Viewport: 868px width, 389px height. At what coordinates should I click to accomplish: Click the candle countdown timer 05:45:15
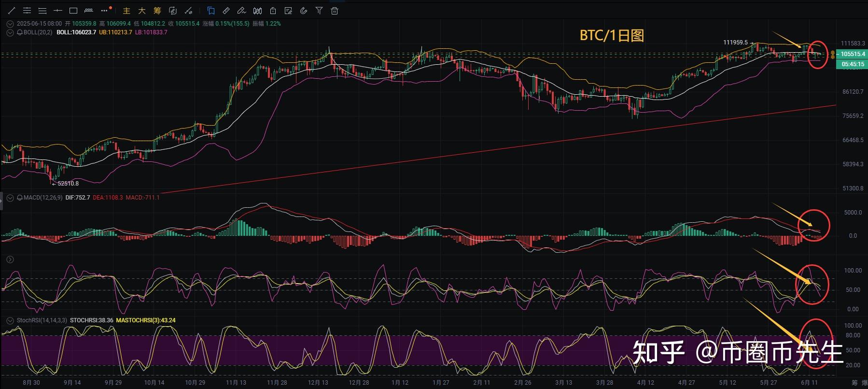point(853,64)
